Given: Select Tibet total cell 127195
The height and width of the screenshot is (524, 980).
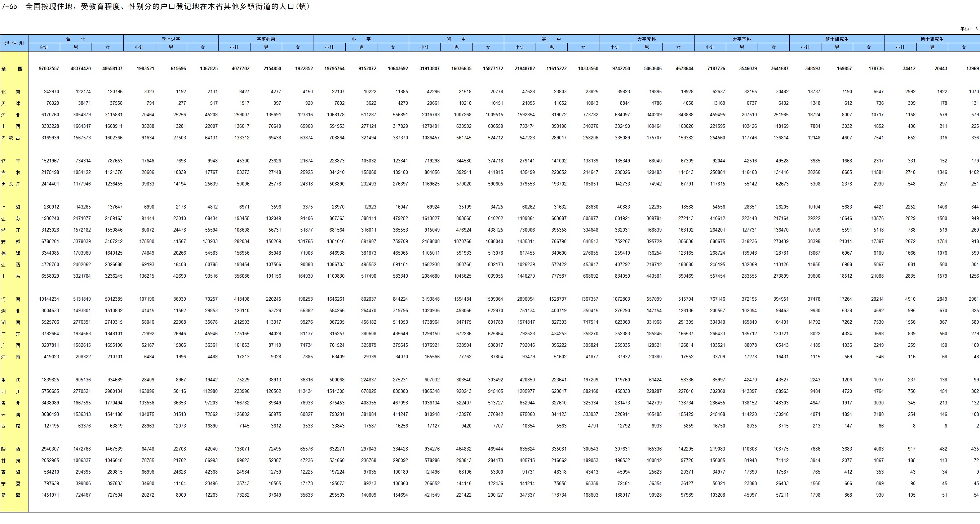Looking at the screenshot, I should click(x=51, y=426).
